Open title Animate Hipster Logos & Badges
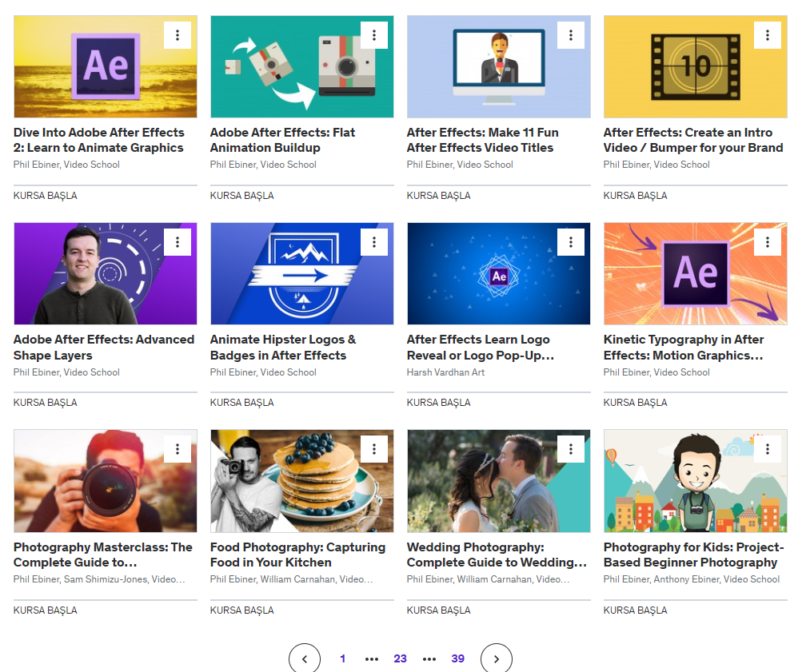Image resolution: width=810 pixels, height=672 pixels. (283, 348)
